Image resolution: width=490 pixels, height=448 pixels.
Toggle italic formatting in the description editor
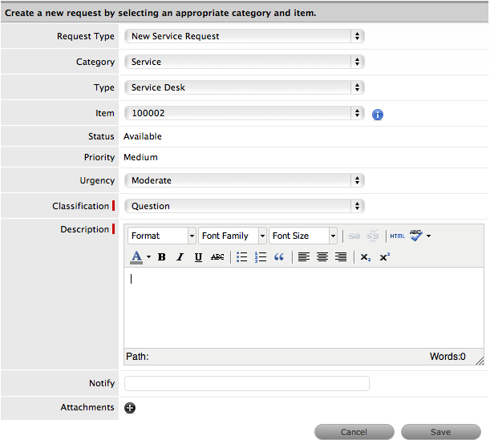click(180, 257)
